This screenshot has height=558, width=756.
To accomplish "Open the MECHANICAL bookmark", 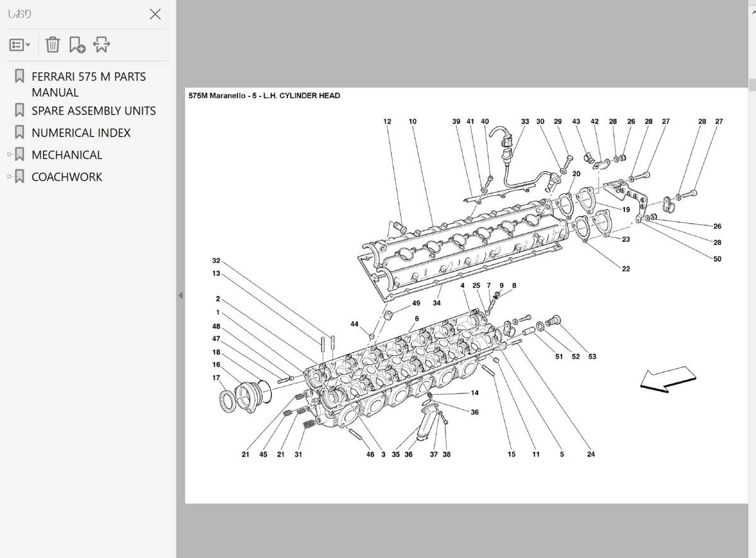I will (67, 155).
